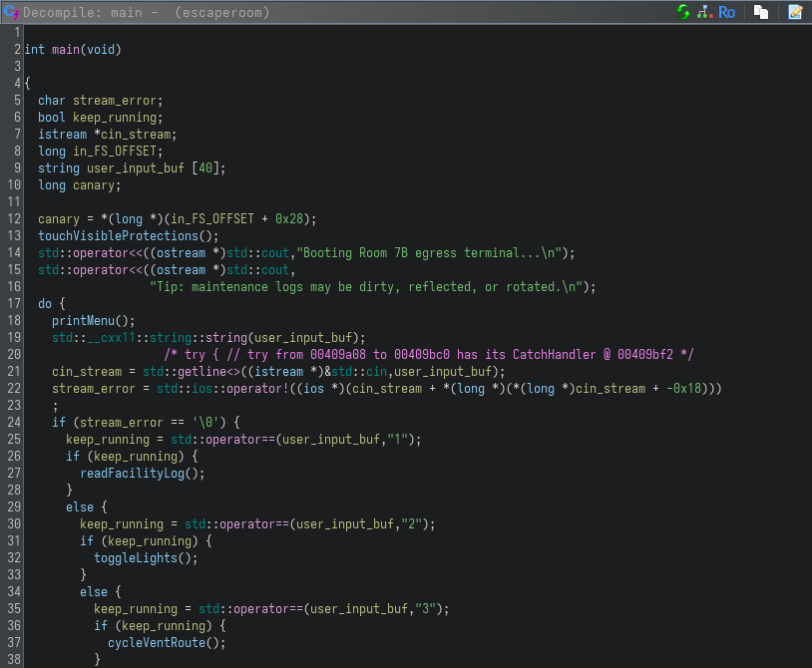The height and width of the screenshot is (668, 812).
Task: Open the export/edit notepad icon
Action: (795, 12)
